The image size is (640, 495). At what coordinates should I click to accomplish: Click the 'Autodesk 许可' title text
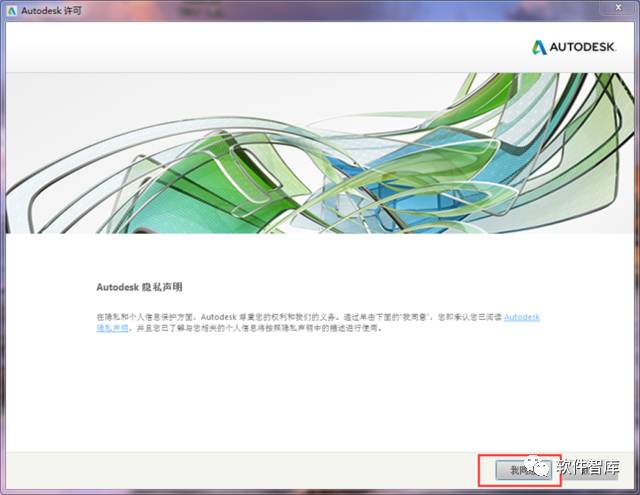tap(51, 11)
